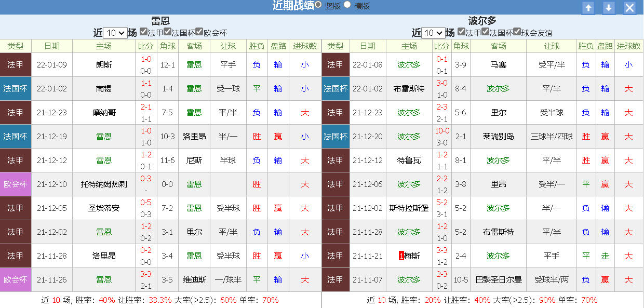Toggle 法国杯 checkbox for 波尔多
This screenshot has width=644, height=308.
pyautogui.click(x=485, y=32)
